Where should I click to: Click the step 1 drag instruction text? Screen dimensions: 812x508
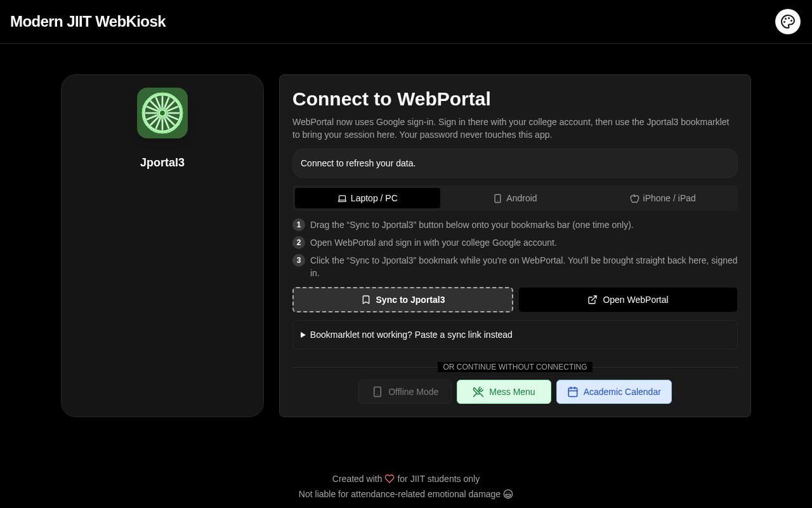tap(472, 225)
